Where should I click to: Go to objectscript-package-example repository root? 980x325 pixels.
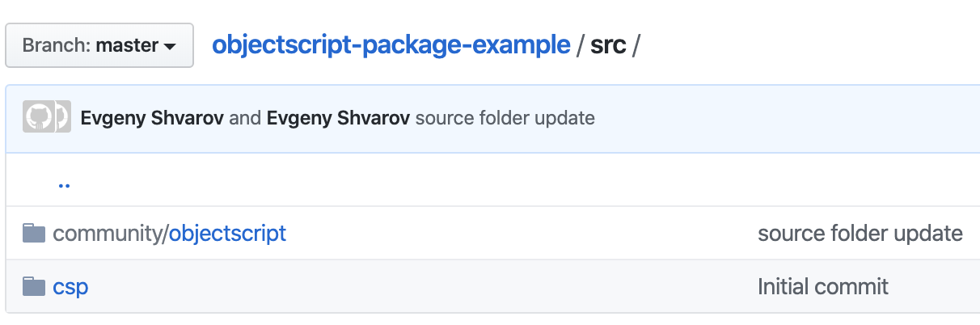(391, 45)
